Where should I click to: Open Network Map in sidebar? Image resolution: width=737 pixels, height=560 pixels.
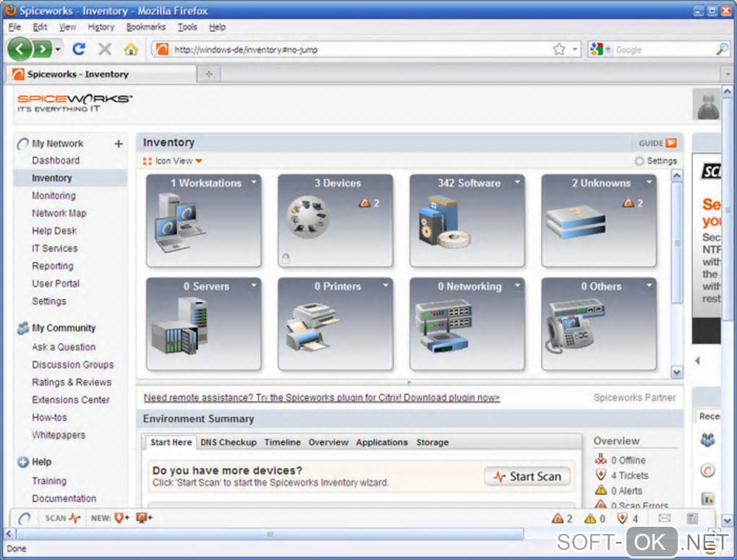[x=59, y=213]
